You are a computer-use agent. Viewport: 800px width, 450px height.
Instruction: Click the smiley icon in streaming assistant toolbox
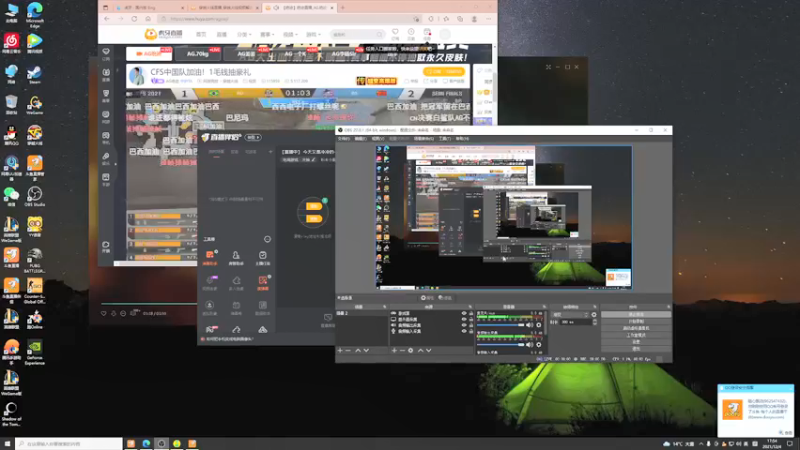coord(267,239)
